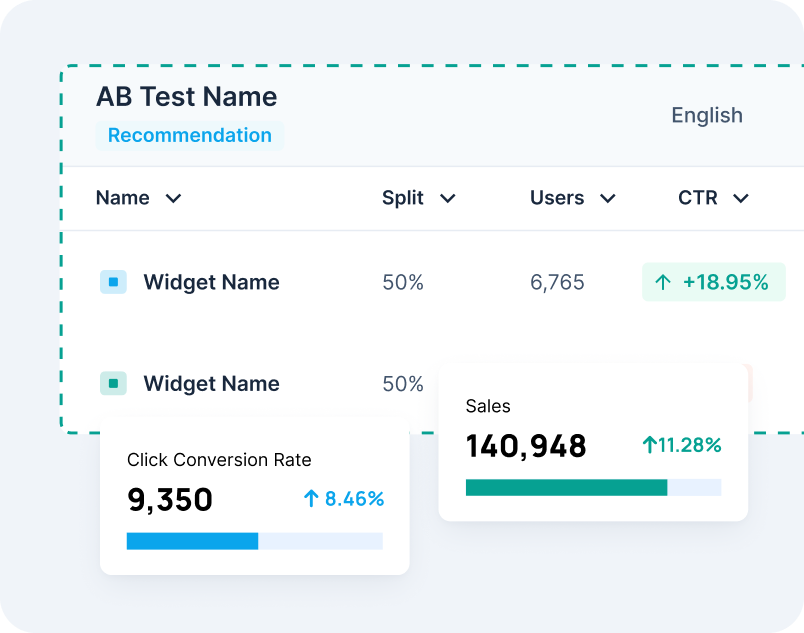Image resolution: width=804 pixels, height=633 pixels.
Task: Open the second Widget Name row
Action: (211, 384)
